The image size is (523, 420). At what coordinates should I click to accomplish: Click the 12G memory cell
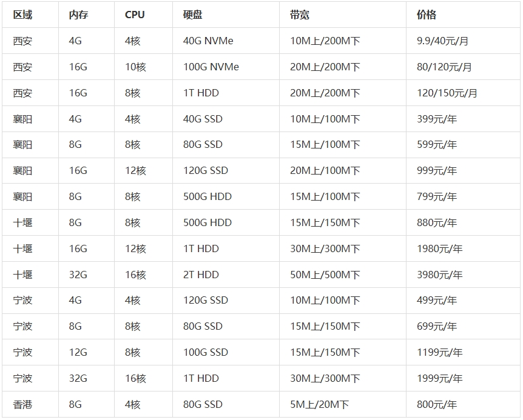click(x=78, y=352)
